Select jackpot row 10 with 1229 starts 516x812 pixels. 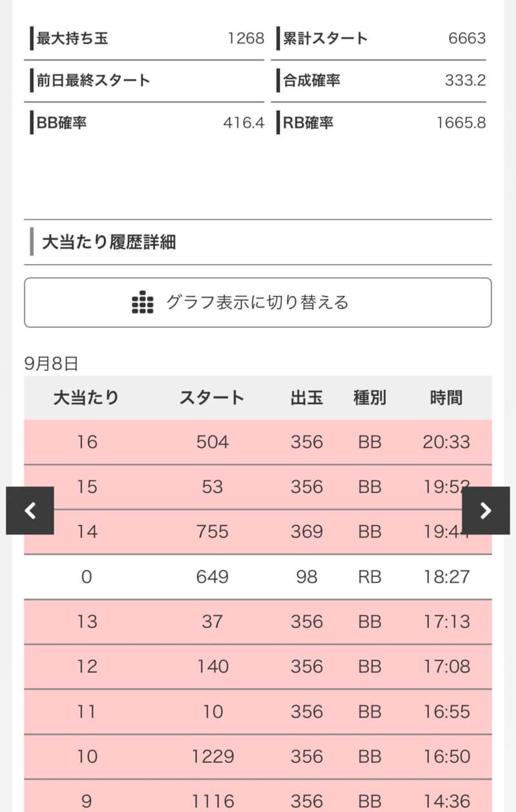point(258,756)
